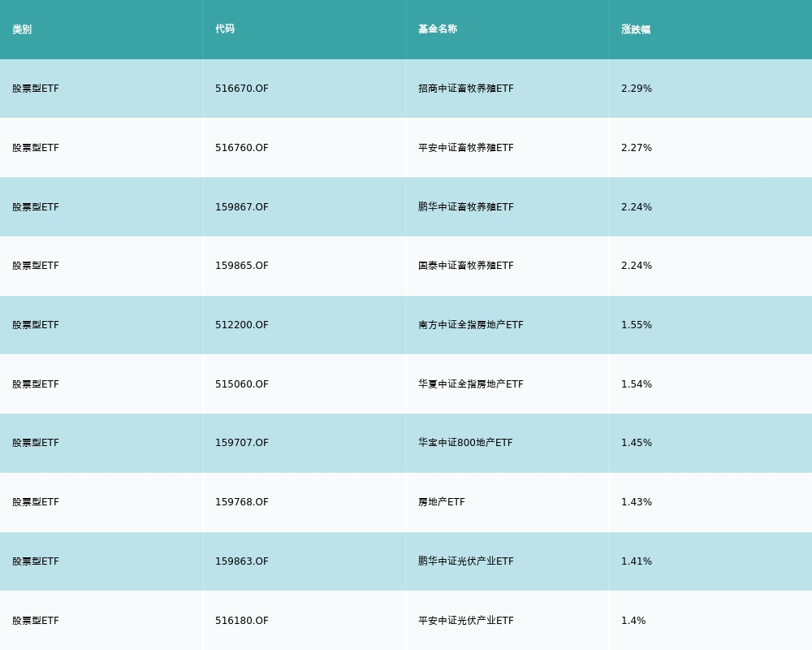The height and width of the screenshot is (650, 812).
Task: Click the 基金名称 column header
Action: coord(438,29)
